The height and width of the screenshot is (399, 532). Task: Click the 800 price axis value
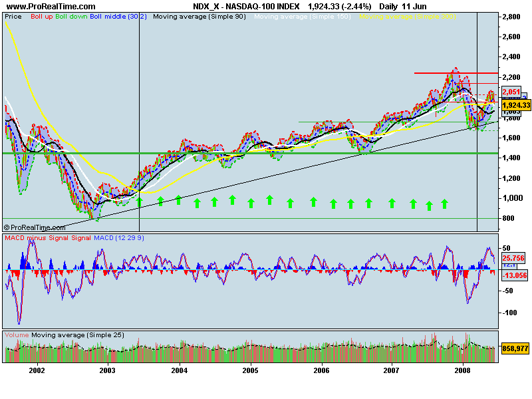[x=508, y=218]
